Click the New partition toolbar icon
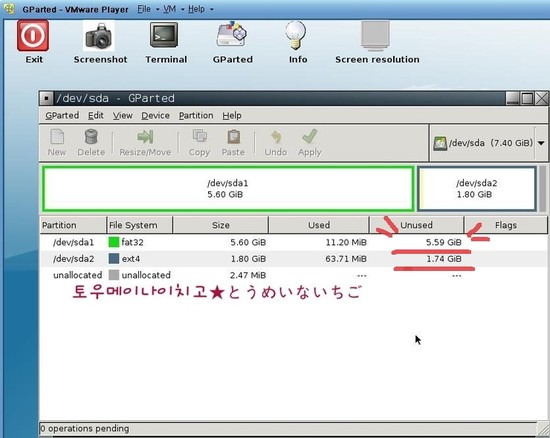Viewport: 550px width, 438px height. [57, 136]
